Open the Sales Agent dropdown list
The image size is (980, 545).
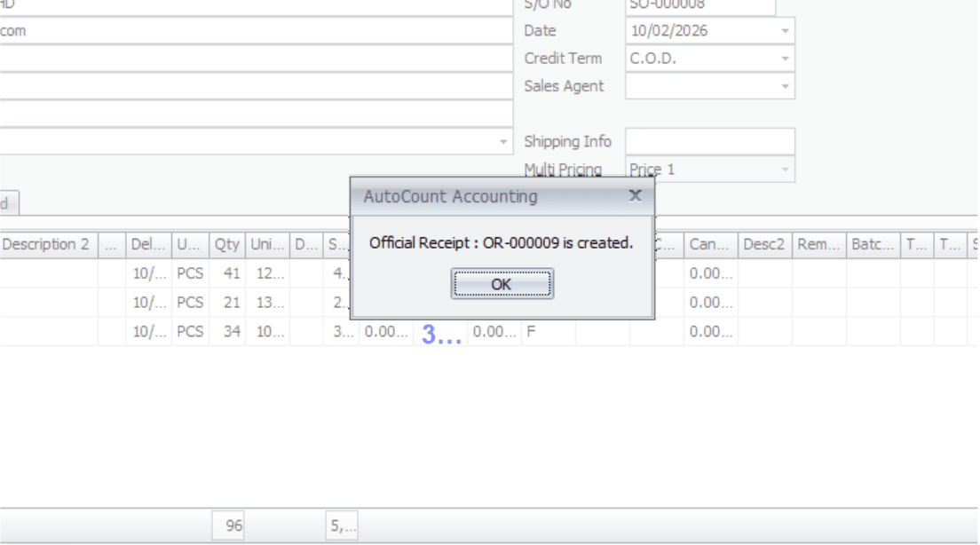[x=785, y=86]
